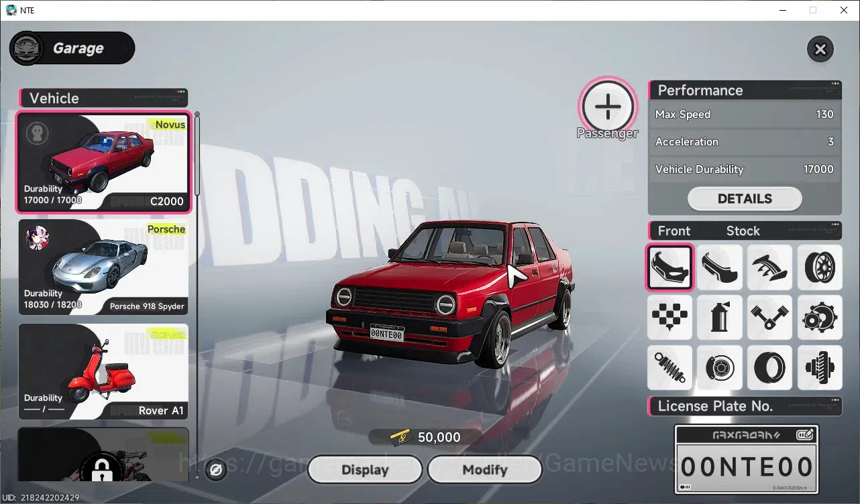Open the checkered livery decal slot

pos(669,317)
